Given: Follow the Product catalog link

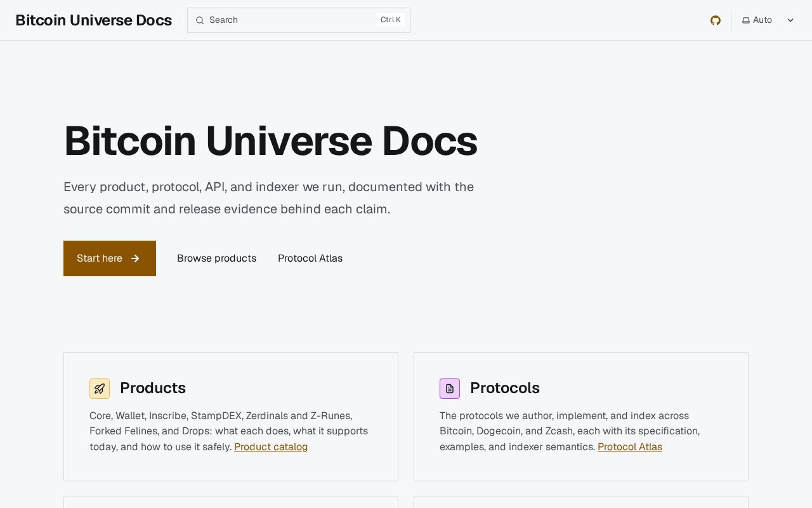Looking at the screenshot, I should 271,447.
